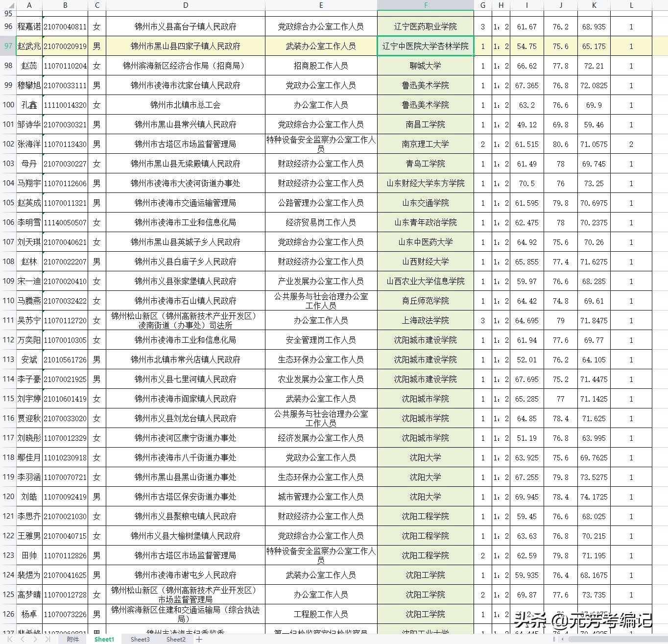Click ID cell 21010561726
This screenshot has width=668, height=644.
click(x=65, y=359)
